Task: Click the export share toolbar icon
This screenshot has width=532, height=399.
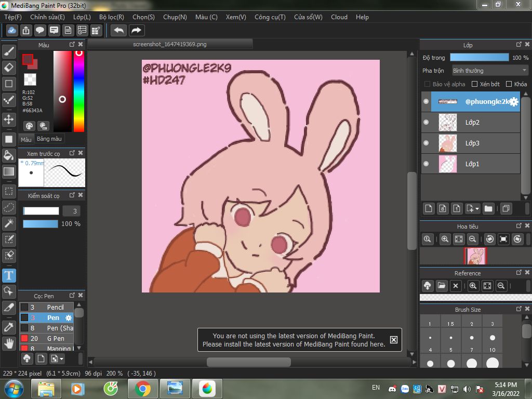Action: coord(26,30)
